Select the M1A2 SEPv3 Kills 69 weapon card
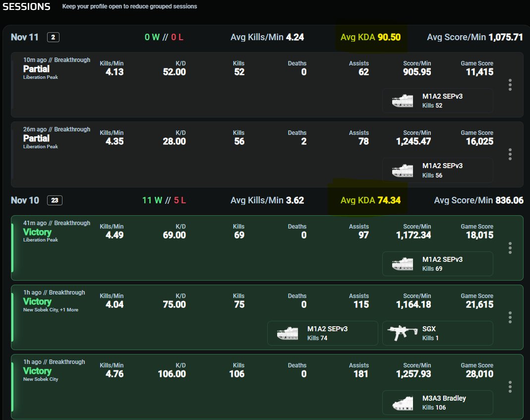 click(x=437, y=264)
